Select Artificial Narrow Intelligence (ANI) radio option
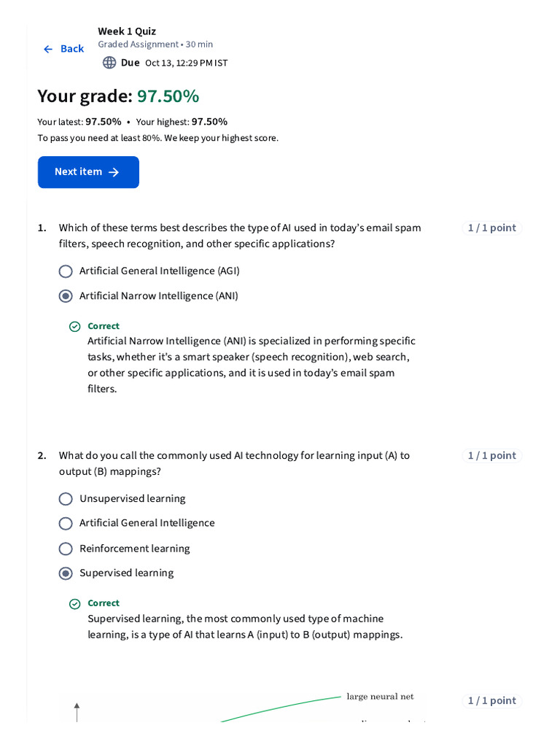 click(66, 296)
